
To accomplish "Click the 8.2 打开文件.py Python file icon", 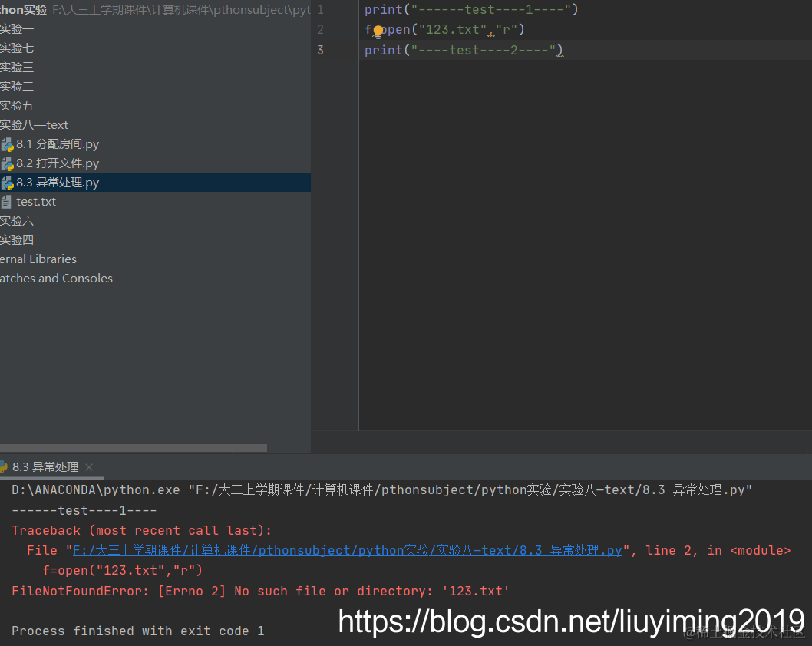I will [7, 163].
